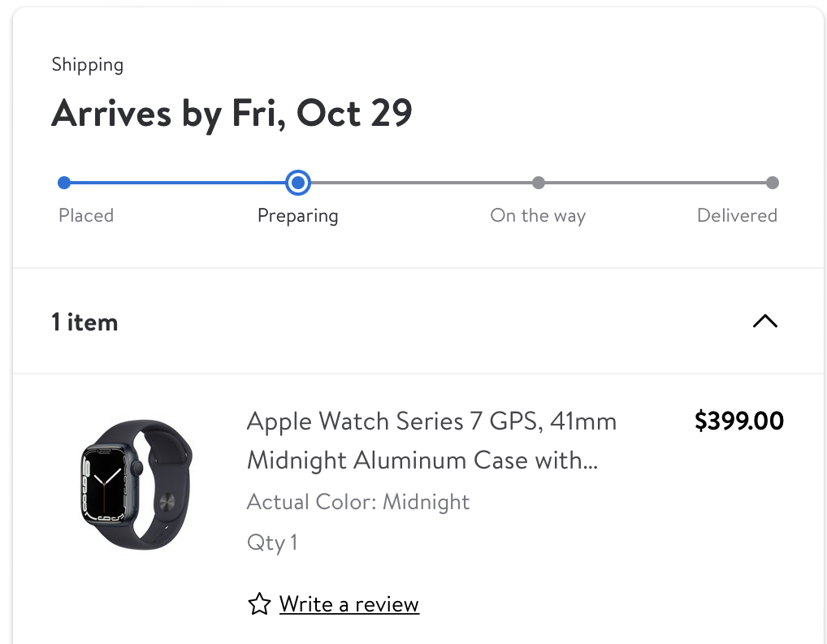Click the Actual Color: Midnight text

pos(358,502)
